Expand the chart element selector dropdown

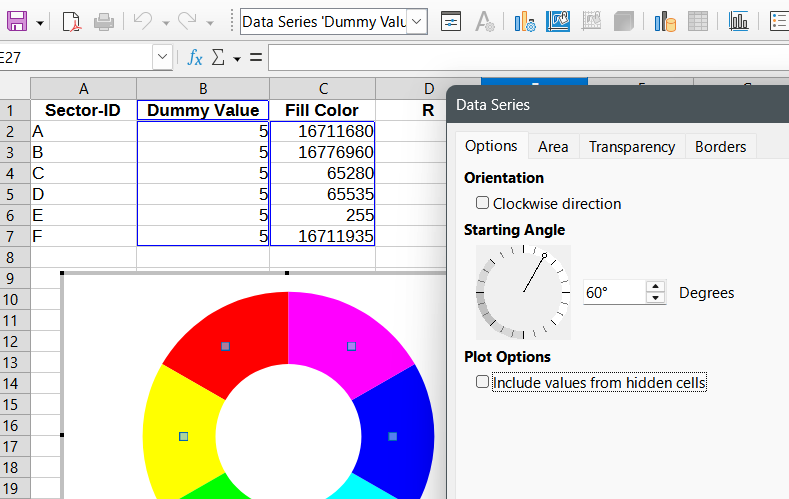click(x=417, y=21)
